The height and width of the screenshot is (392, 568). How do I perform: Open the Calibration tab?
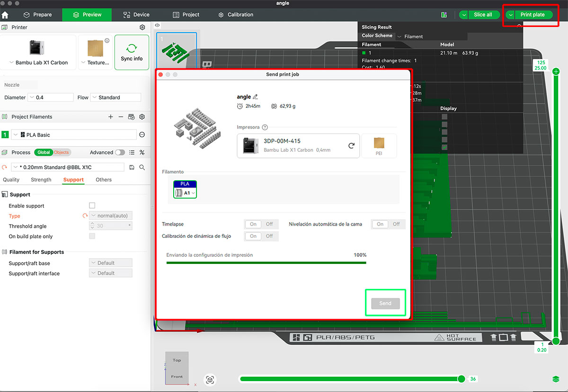click(236, 15)
